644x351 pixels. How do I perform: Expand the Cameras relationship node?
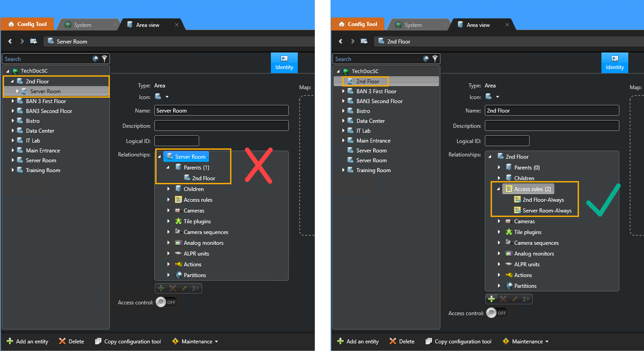(x=498, y=221)
